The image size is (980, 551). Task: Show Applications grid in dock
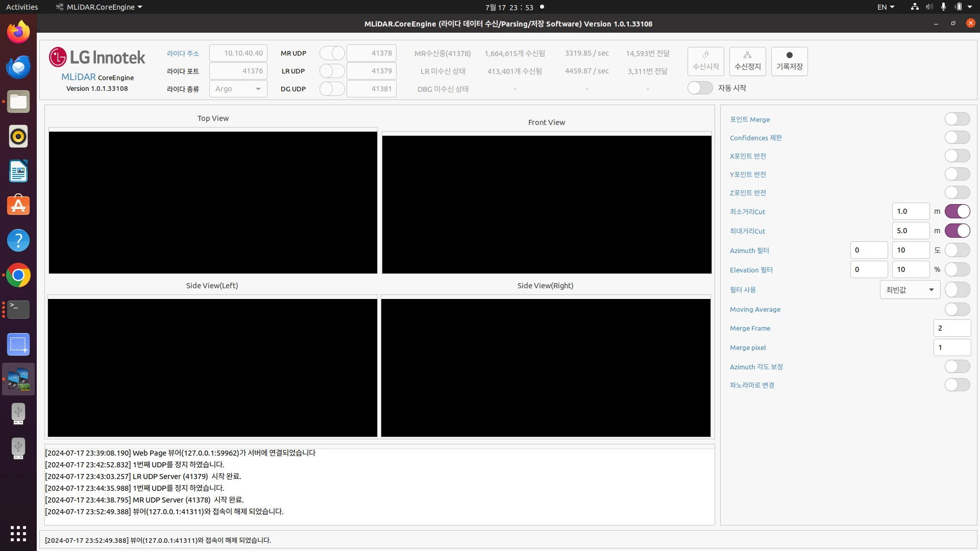click(18, 534)
